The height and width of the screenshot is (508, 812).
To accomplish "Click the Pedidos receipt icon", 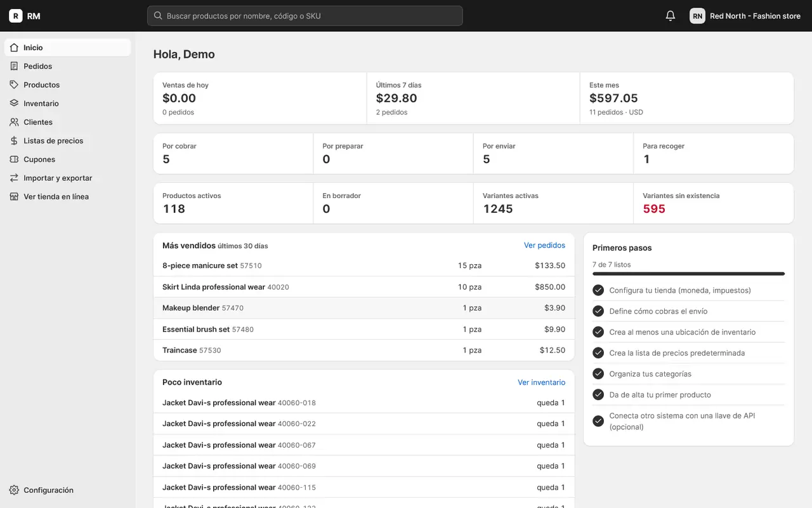I will (x=14, y=66).
